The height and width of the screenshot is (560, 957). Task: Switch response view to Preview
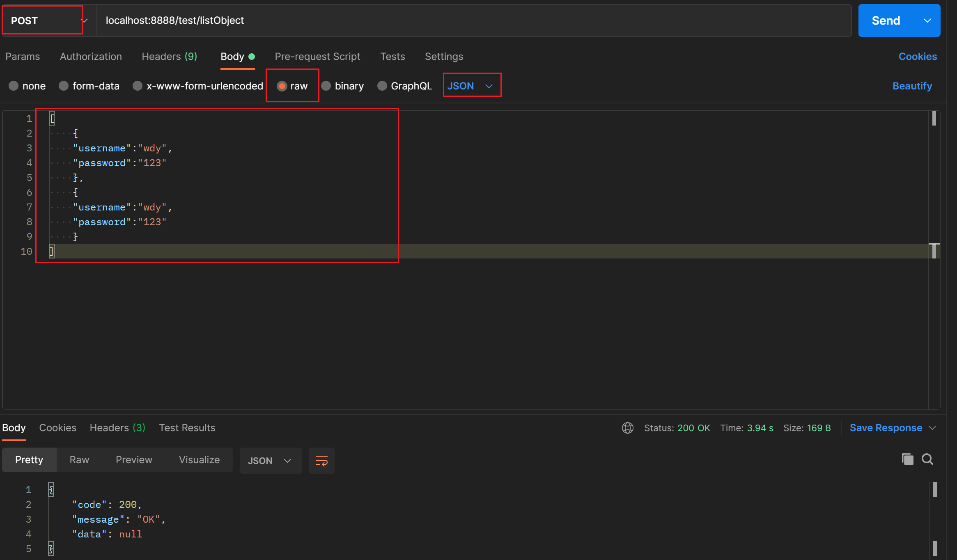coord(134,460)
